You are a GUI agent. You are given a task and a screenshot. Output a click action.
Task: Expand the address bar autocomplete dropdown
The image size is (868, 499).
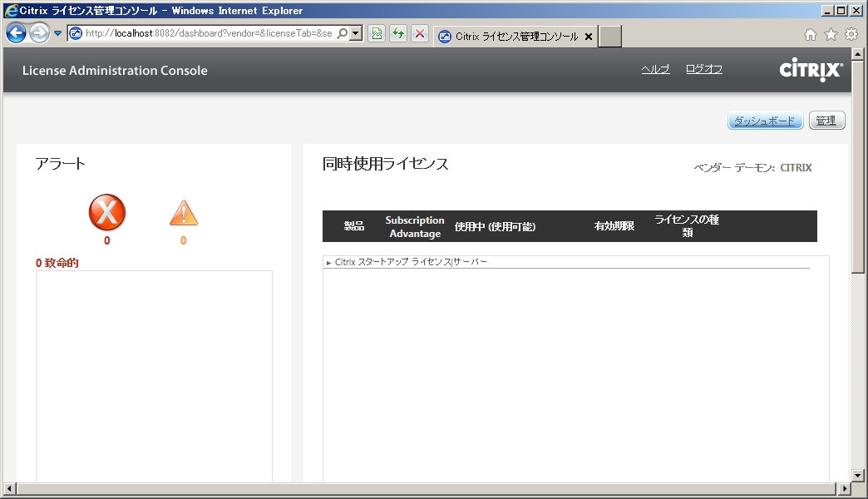pos(356,33)
